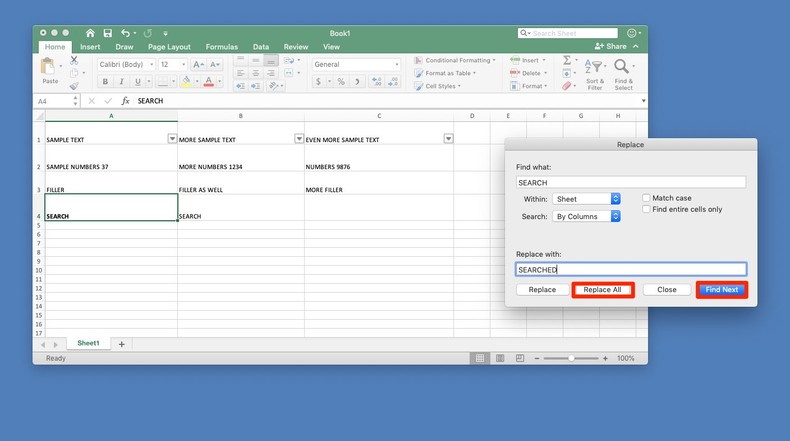Enable the Match case checkbox
Viewport: 790px width, 441px height.
click(647, 198)
